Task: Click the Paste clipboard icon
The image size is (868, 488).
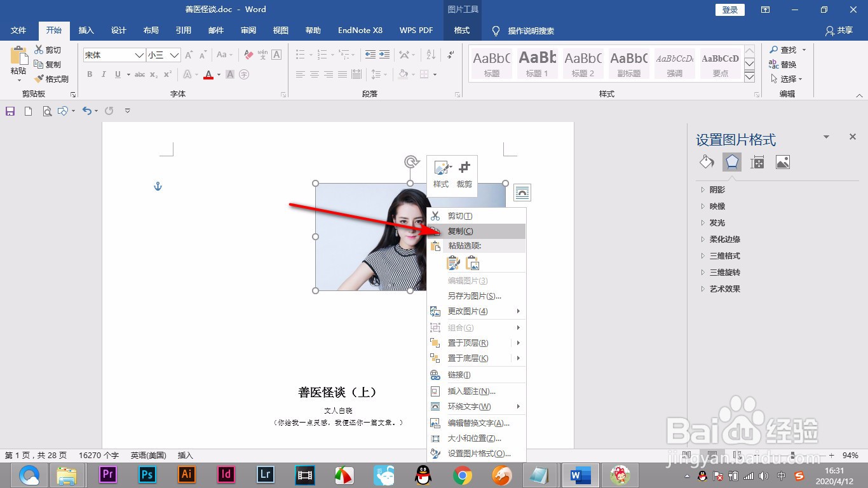Action: coord(18,56)
